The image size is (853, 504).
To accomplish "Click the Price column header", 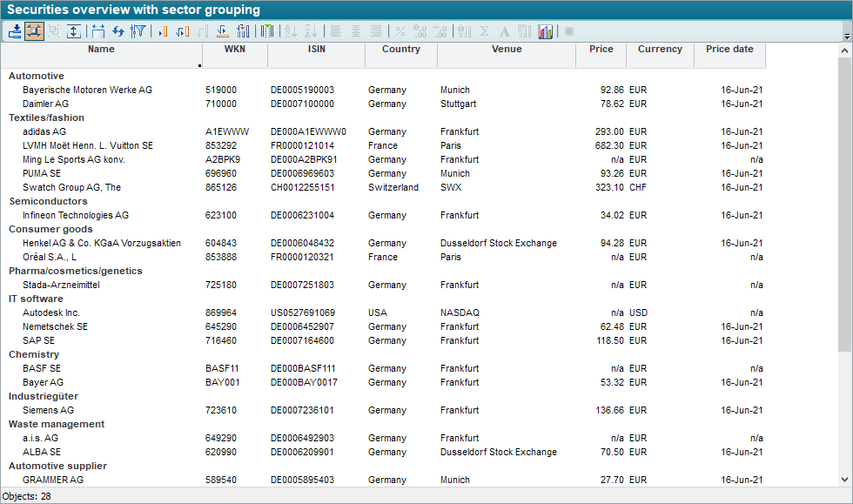I will [x=601, y=50].
